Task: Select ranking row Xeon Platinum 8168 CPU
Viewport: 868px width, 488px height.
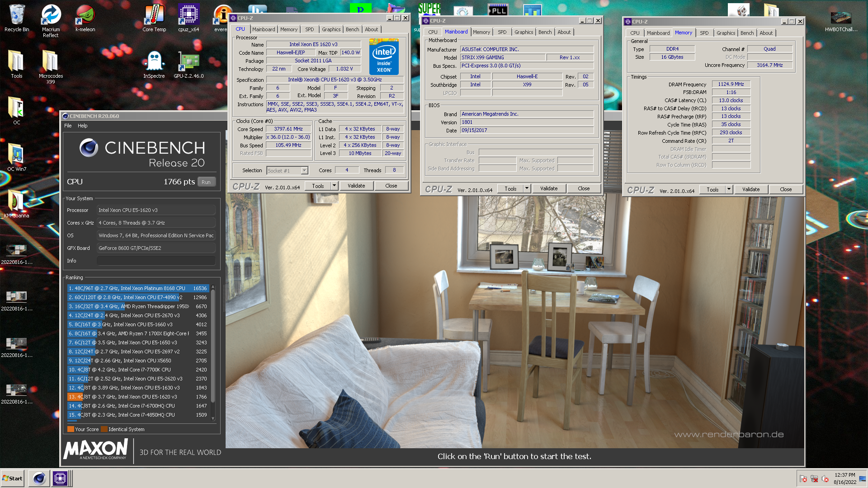Action: coord(137,288)
